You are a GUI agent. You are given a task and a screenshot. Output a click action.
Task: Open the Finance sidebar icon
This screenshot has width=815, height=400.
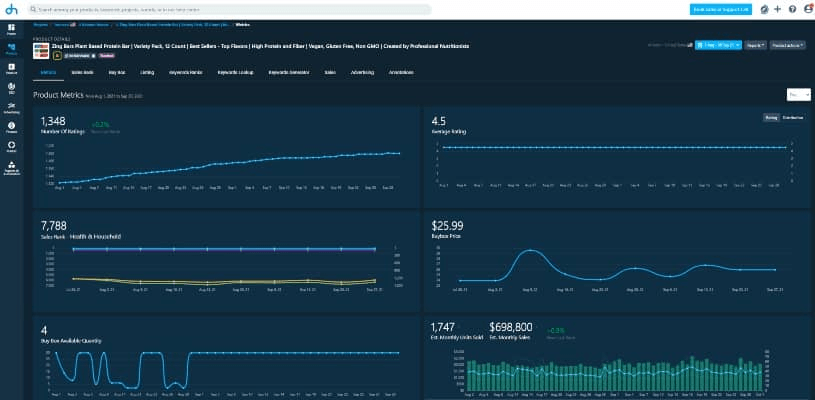pyautogui.click(x=11, y=127)
